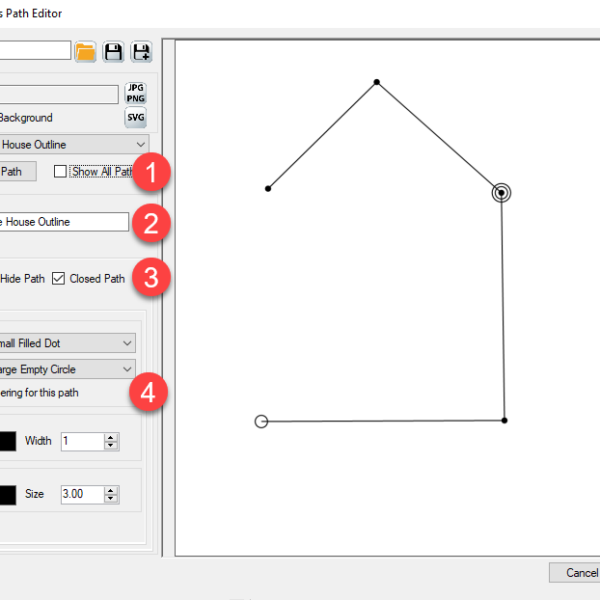
Task: Click the black color swatch next to Size
Action: 8,494
